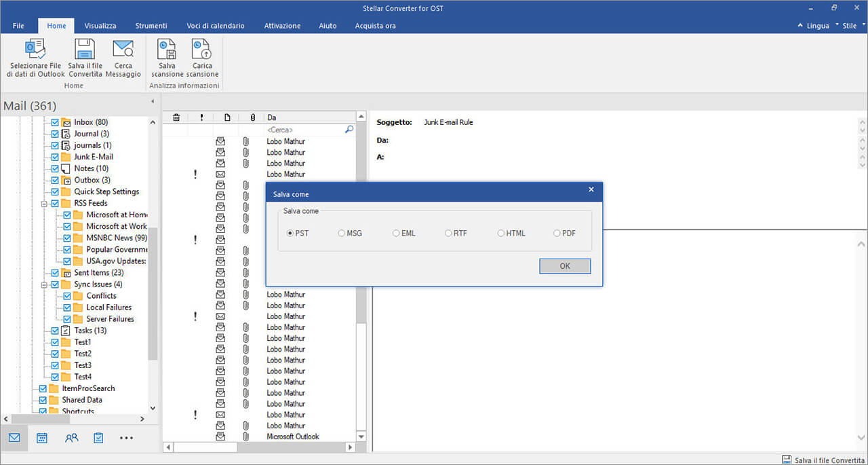
Task: Choose PDF as save format
Action: [557, 234]
